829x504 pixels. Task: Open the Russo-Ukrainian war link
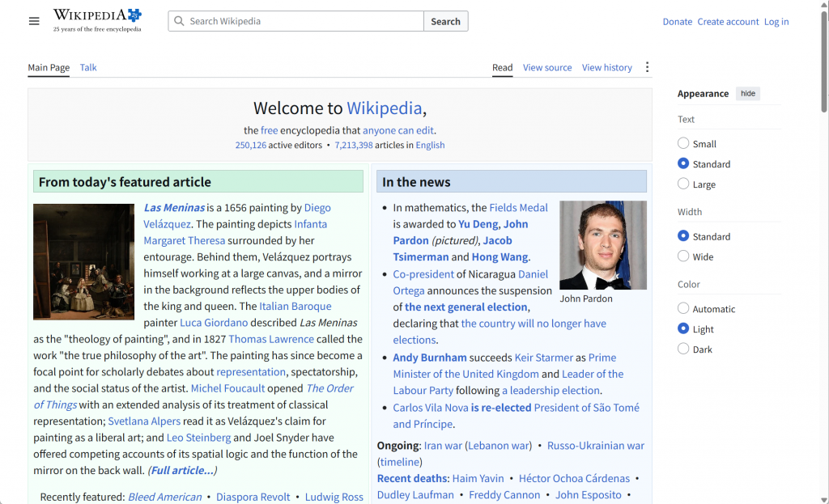point(596,446)
